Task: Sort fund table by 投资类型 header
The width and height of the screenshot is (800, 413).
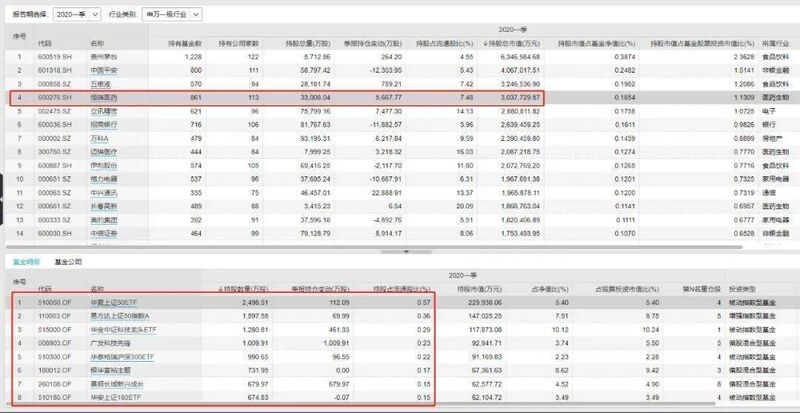Action: click(742, 288)
